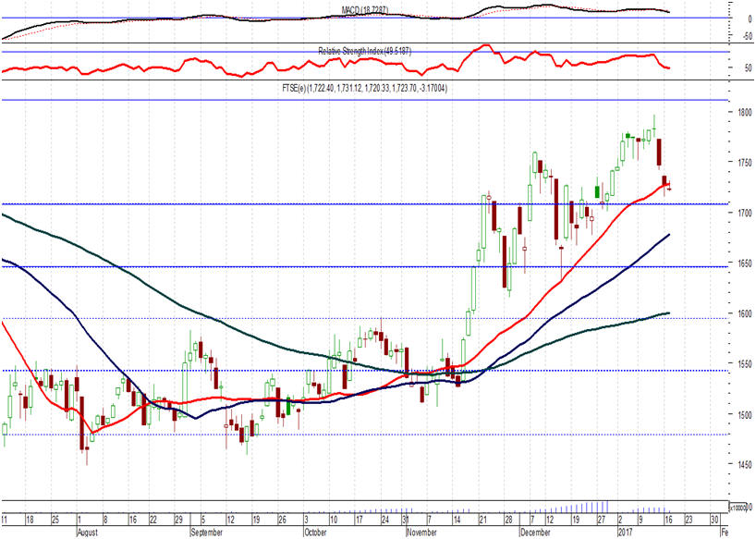Click date label 17 in October
This screenshot has height=539, width=756.
click(x=359, y=521)
